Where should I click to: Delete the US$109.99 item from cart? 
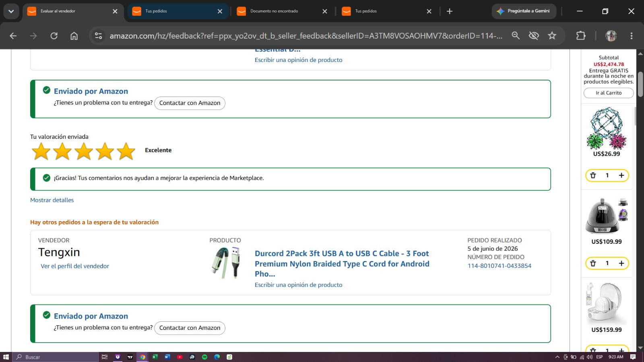click(x=593, y=263)
